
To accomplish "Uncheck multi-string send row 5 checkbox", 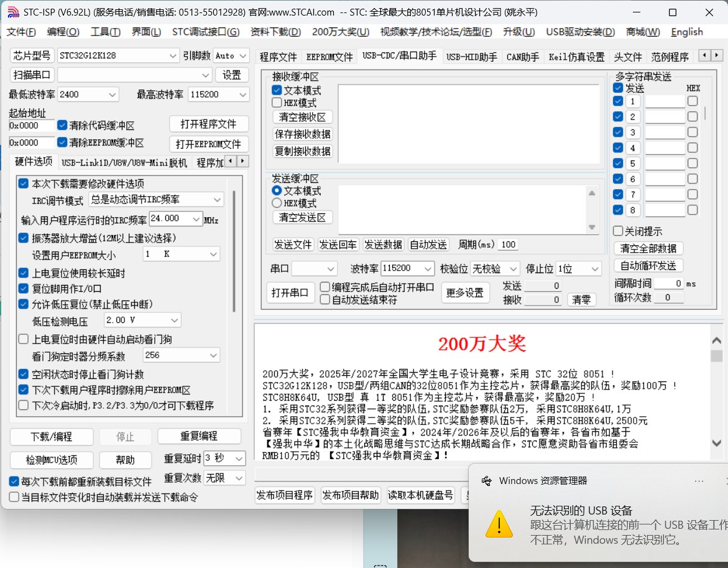I will tap(618, 163).
